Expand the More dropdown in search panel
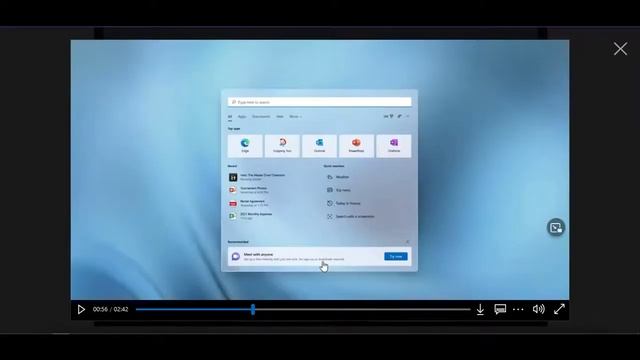This screenshot has height=360, width=640. [x=296, y=117]
